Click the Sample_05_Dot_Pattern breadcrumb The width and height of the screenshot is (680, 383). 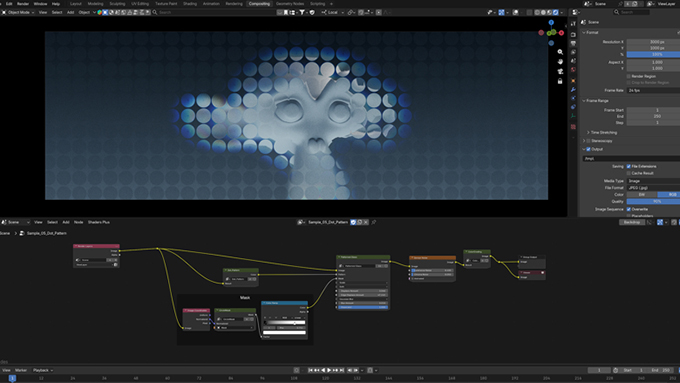point(46,233)
